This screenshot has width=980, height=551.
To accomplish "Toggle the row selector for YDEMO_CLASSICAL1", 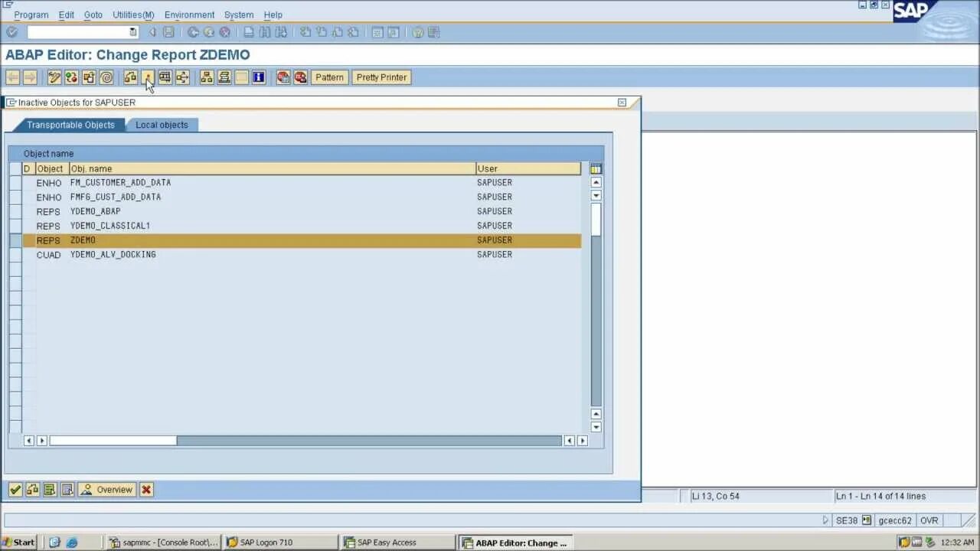I will pos(15,226).
